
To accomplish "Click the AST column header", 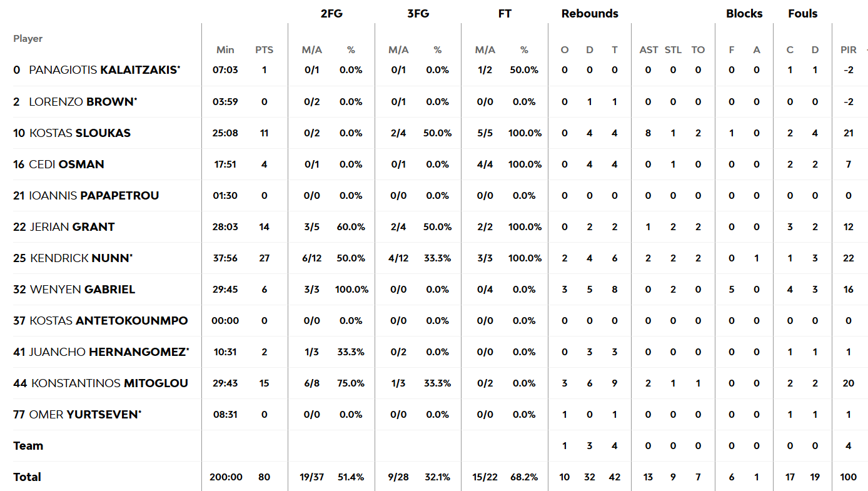I will point(648,50).
